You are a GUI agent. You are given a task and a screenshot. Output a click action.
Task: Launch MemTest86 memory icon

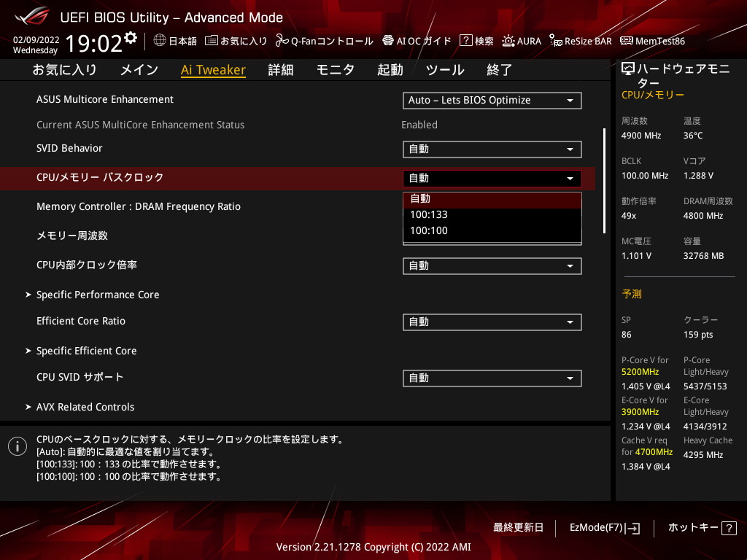click(x=627, y=41)
